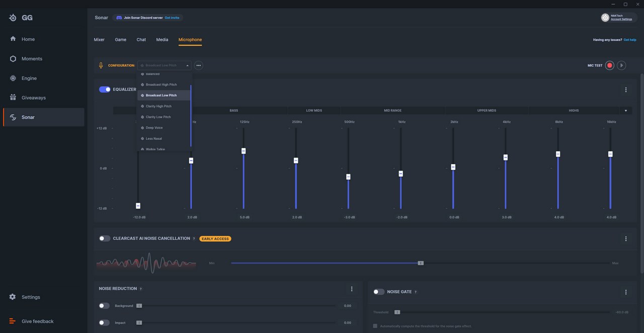Play back the mic test recording
The width and height of the screenshot is (644, 333).
pos(621,65)
